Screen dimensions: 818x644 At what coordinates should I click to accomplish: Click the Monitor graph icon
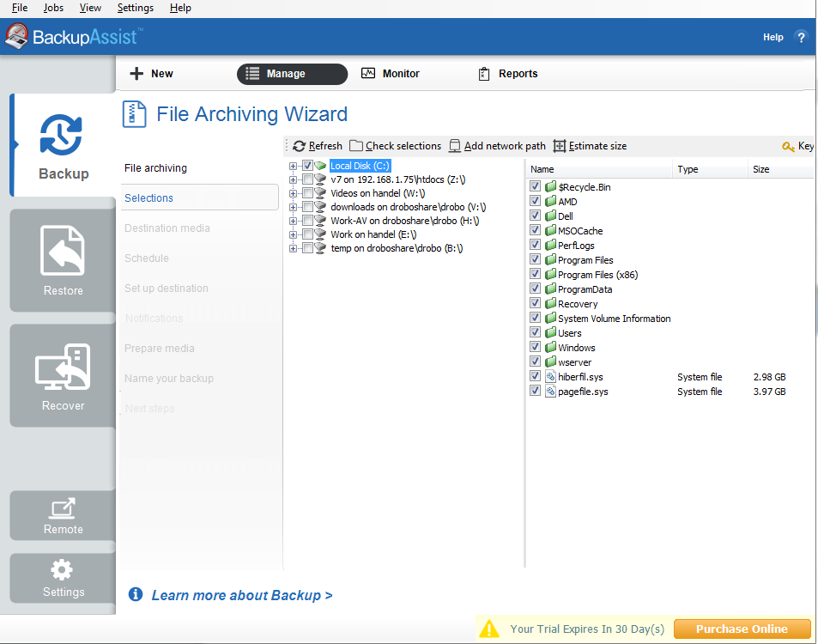click(x=367, y=73)
